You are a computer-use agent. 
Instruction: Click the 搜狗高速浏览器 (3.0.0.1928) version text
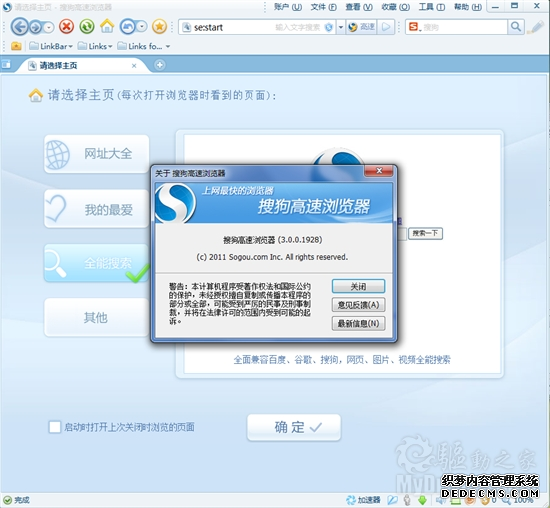[273, 240]
